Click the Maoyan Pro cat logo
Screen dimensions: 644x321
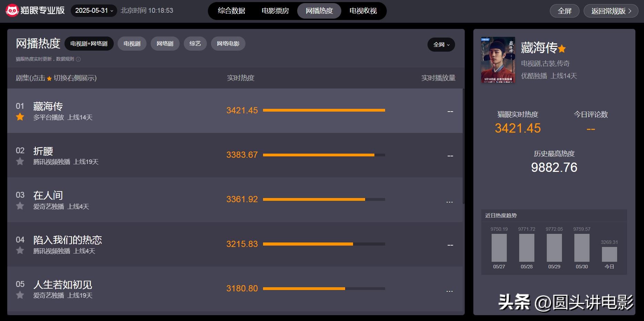tap(12, 11)
